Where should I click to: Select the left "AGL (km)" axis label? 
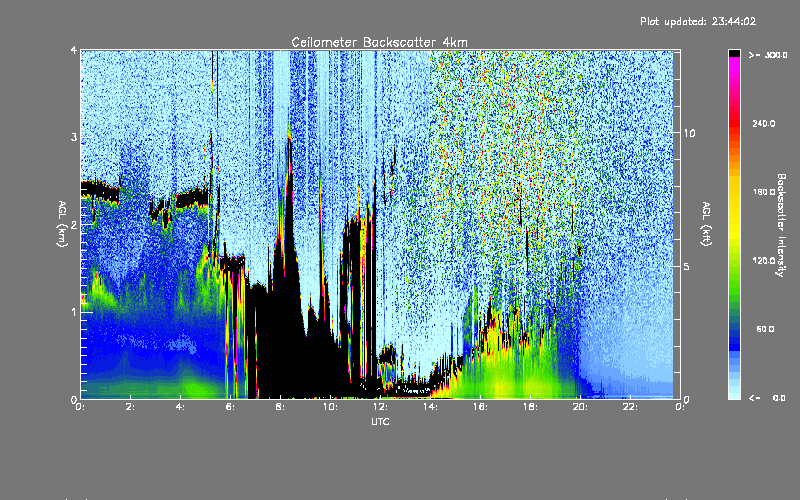click(62, 223)
